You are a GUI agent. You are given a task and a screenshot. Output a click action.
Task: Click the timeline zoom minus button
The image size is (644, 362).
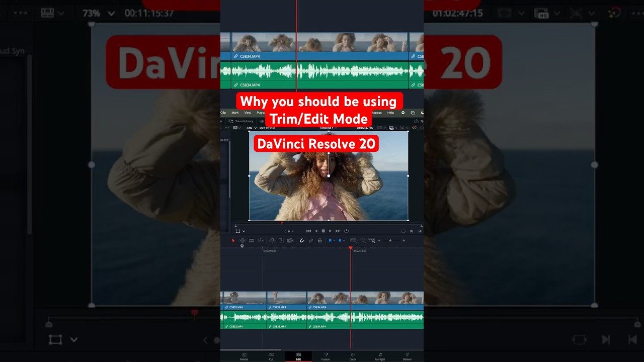pos(379,240)
